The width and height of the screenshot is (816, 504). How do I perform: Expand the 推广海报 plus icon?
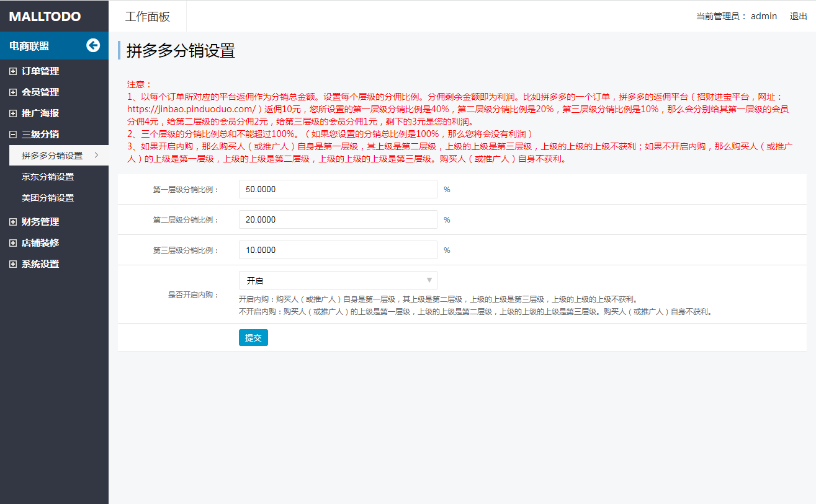[13, 113]
